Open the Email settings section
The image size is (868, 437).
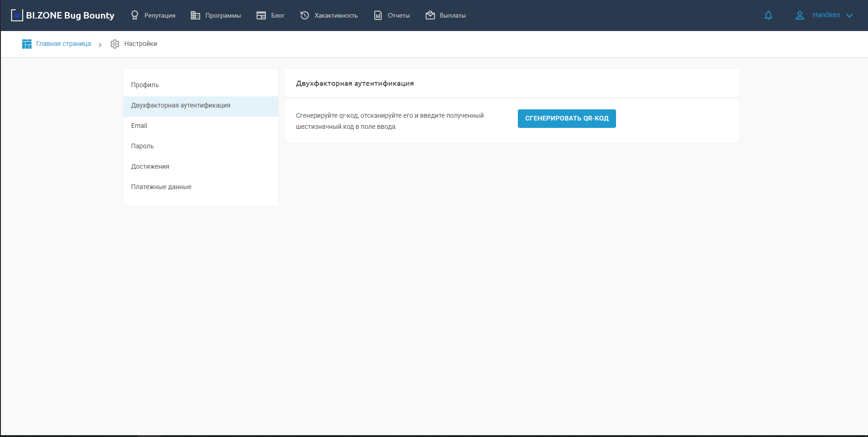tap(139, 126)
